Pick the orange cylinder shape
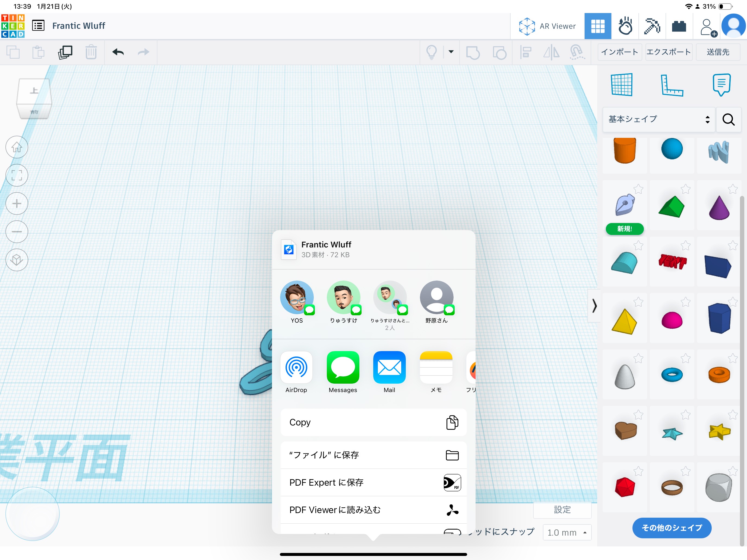The height and width of the screenshot is (560, 747). point(624,150)
